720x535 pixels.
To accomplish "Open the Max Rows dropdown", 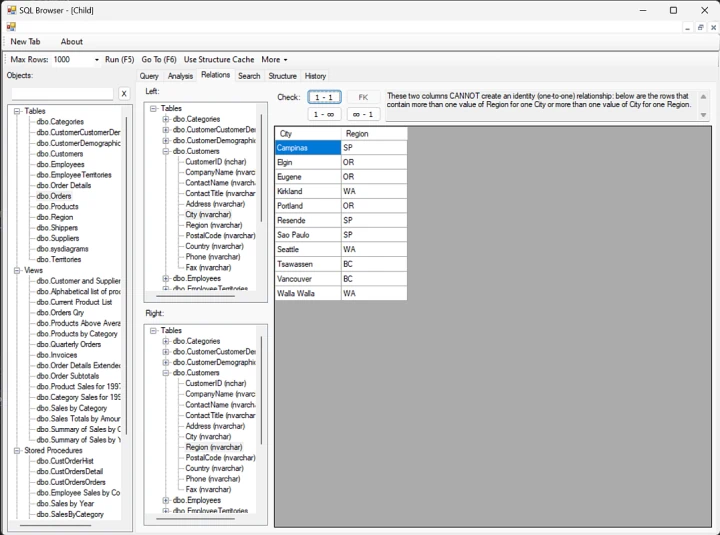I will 96,60.
